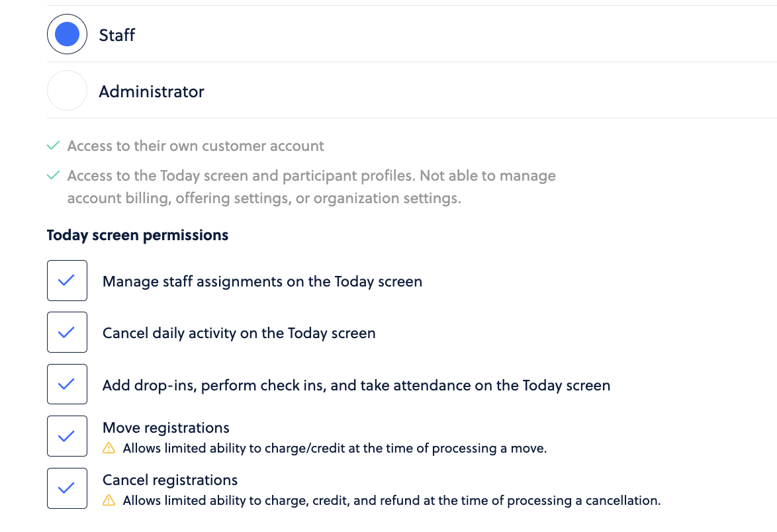Click the cancellation charge, credit, and refund warning text
777x532 pixels.
click(x=391, y=501)
